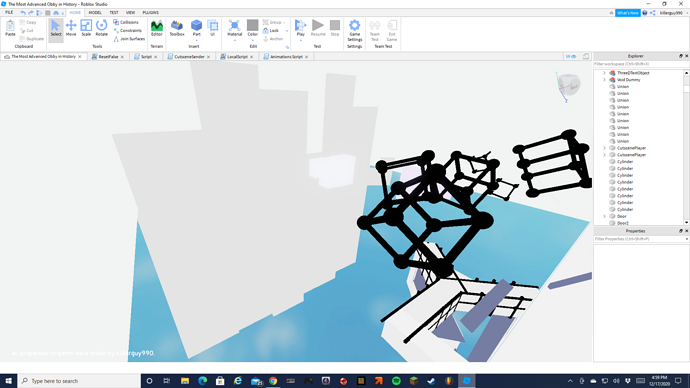Switch to the MODEL ribbon tab
This screenshot has height=388, width=690.
[95, 13]
